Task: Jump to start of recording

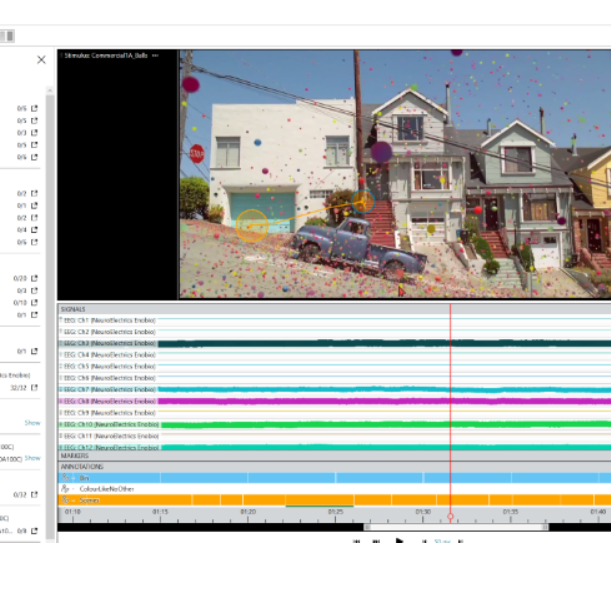Action: 356,541
